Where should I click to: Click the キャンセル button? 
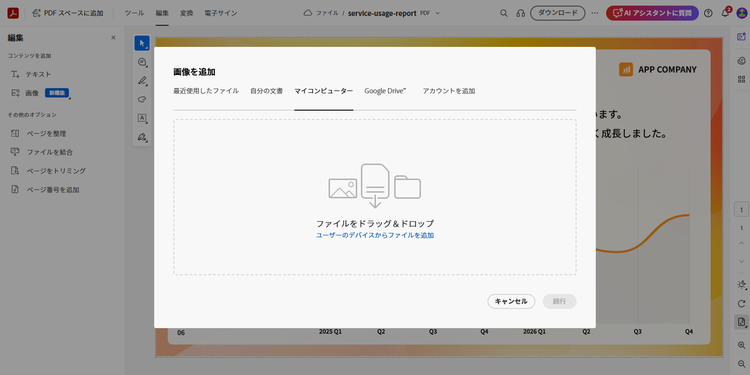(x=511, y=301)
